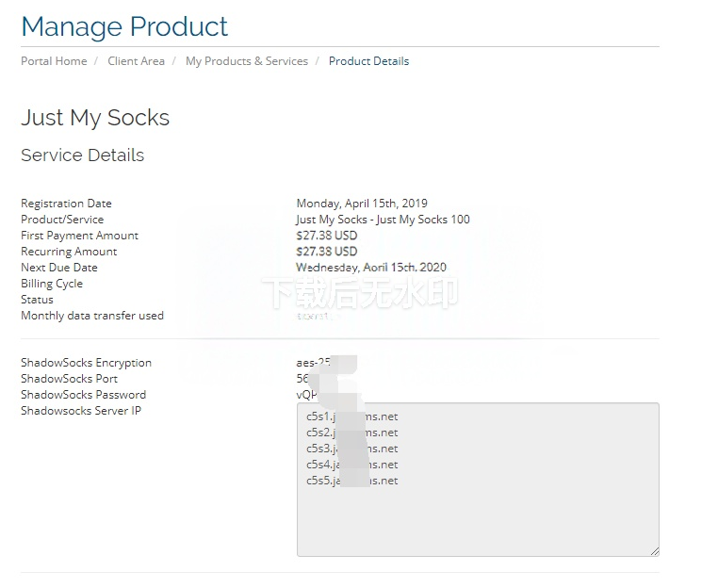Select the c5s5 server line

coord(352,481)
